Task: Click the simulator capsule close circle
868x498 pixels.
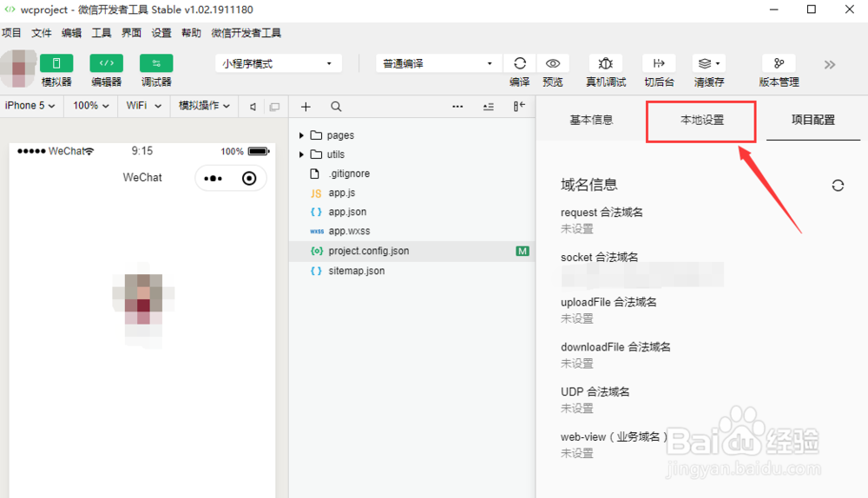Action: [249, 178]
